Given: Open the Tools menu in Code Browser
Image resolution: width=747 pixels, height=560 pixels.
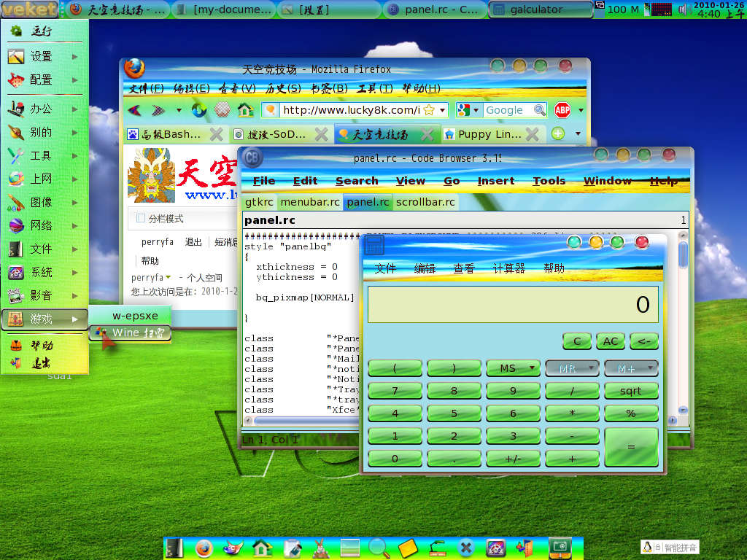Looking at the screenshot, I should point(549,181).
